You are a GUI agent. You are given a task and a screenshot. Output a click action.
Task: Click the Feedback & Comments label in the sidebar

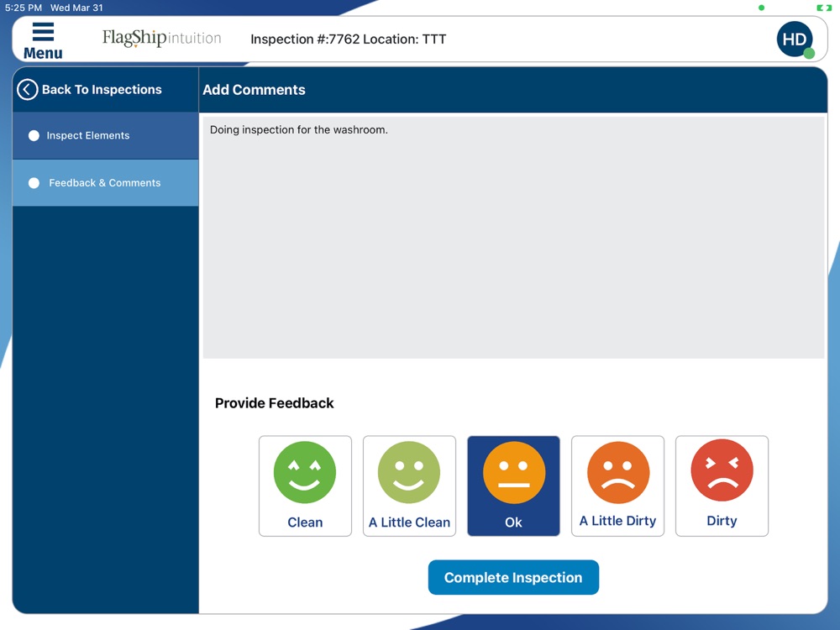(x=104, y=183)
